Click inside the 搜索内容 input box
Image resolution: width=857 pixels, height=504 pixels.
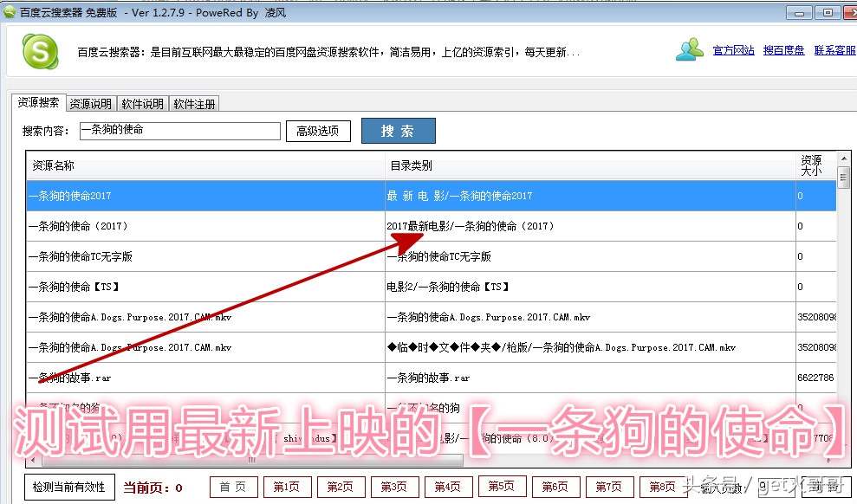pyautogui.click(x=179, y=131)
